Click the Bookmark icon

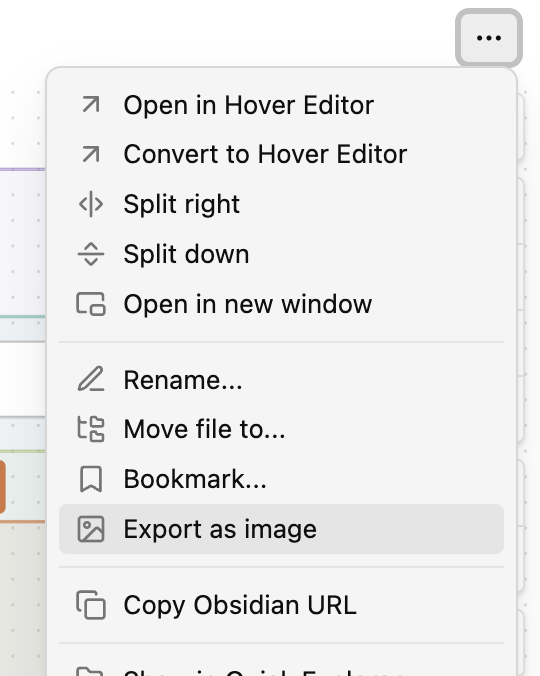pyautogui.click(x=91, y=479)
